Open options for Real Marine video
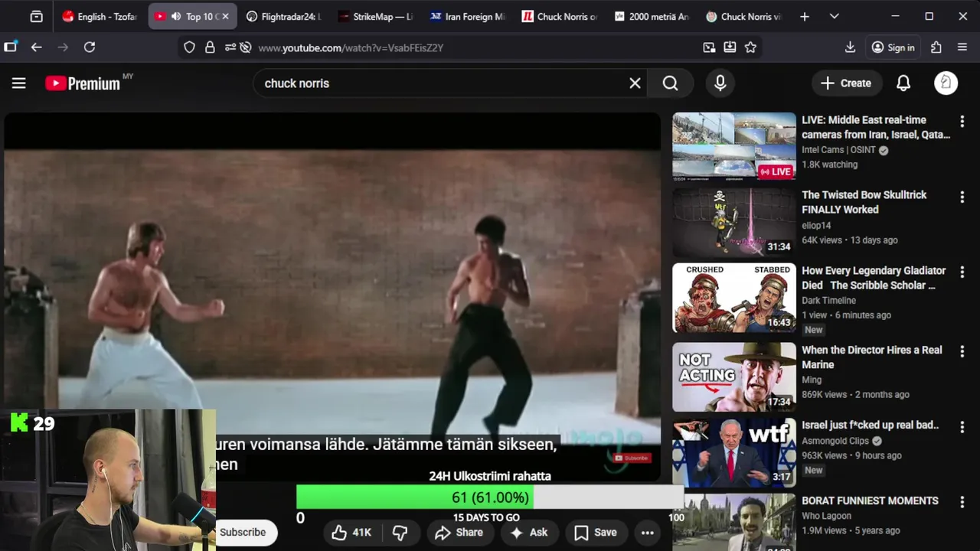The image size is (980, 551). (x=962, y=351)
